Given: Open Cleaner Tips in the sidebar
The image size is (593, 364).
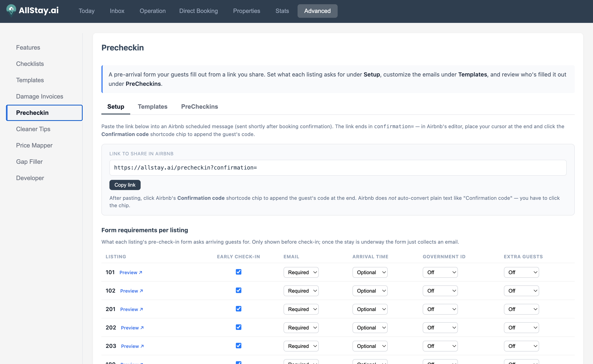Looking at the screenshot, I should (x=33, y=129).
